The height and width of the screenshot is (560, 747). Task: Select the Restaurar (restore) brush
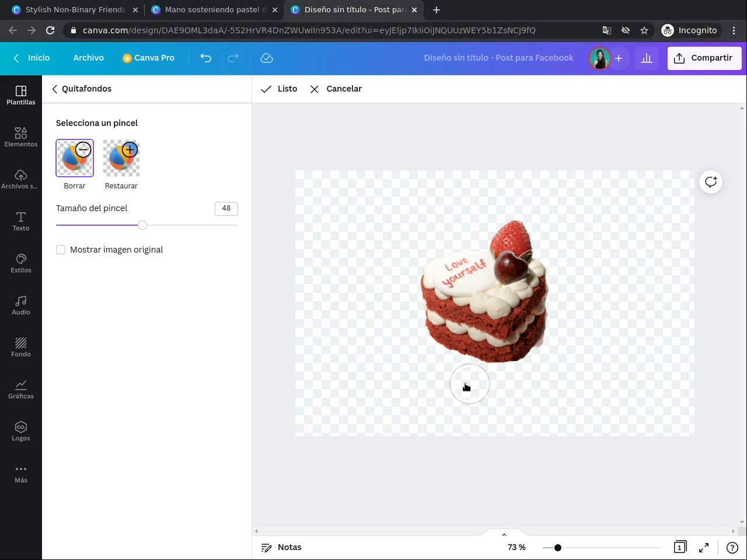(x=121, y=158)
